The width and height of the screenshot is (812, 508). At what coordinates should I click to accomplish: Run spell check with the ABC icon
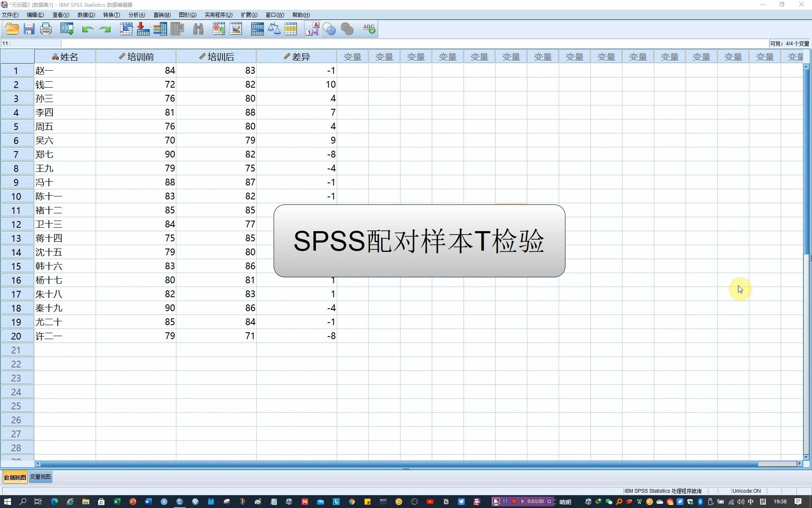(x=368, y=29)
